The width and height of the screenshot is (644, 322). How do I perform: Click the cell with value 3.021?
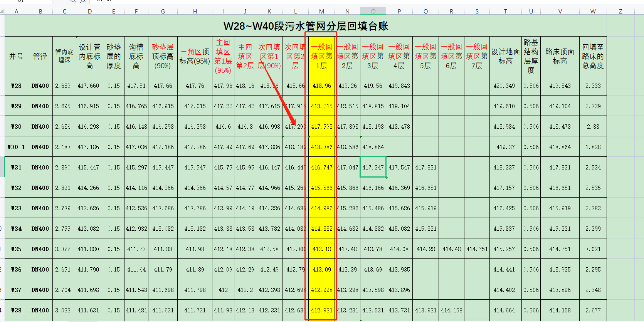click(593, 249)
